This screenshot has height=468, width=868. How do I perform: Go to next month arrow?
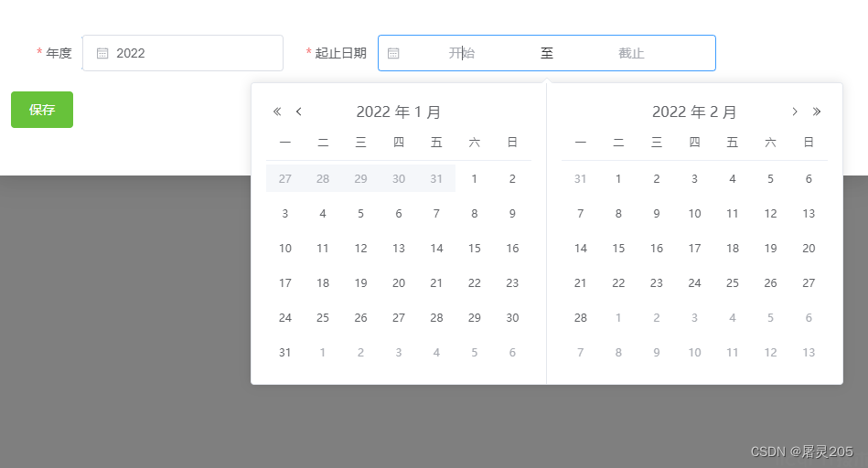coord(795,112)
